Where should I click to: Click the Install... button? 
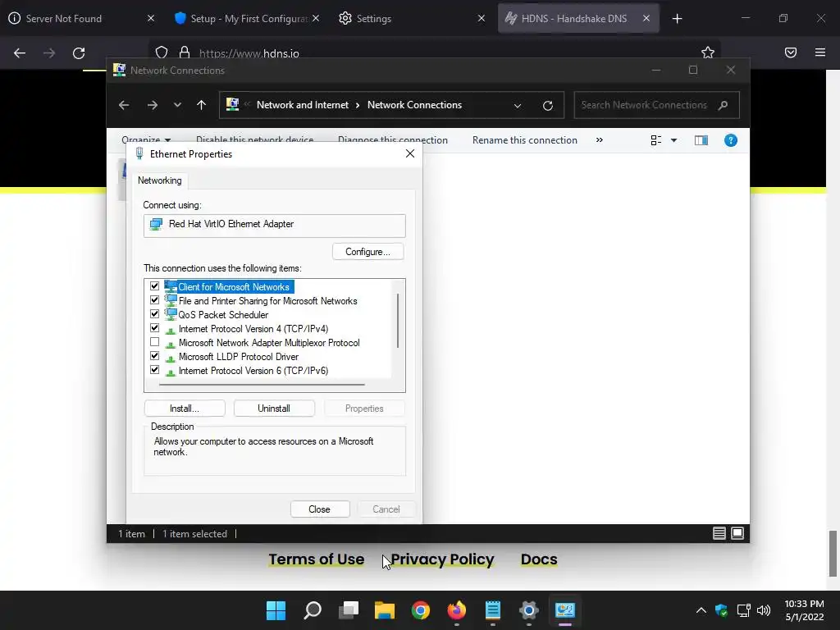(x=185, y=409)
